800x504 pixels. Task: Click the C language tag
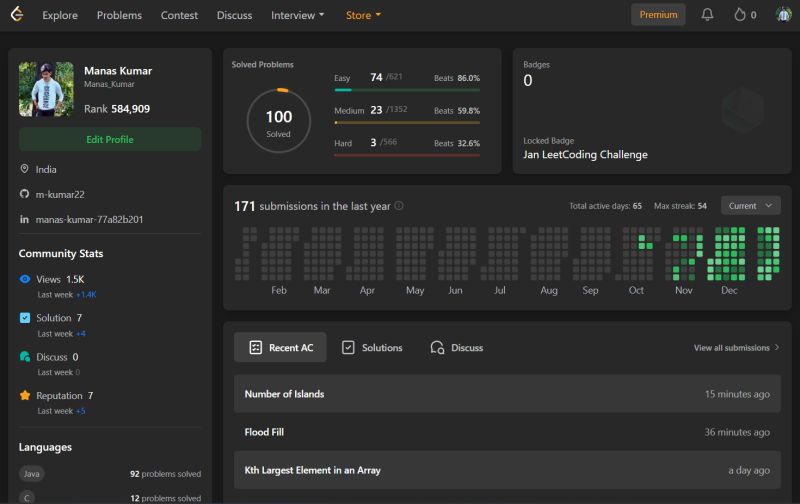(27, 497)
